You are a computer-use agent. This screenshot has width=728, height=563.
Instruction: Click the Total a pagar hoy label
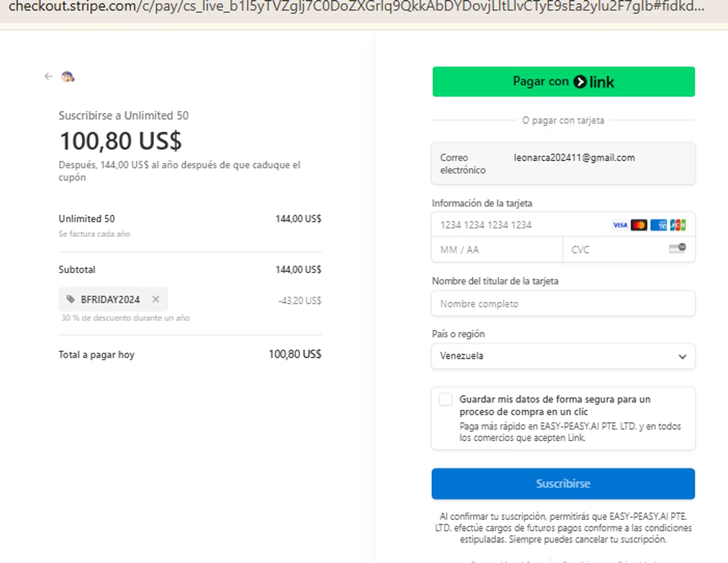click(x=97, y=355)
